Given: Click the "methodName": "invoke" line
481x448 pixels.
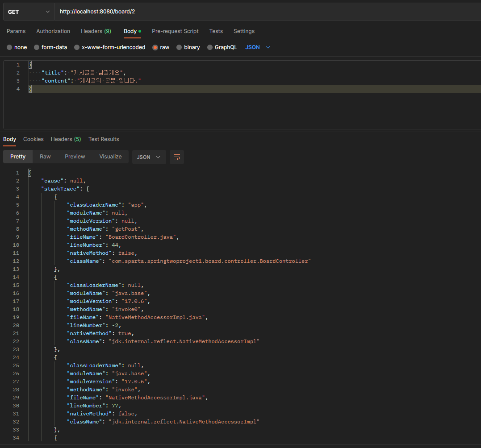Looking at the screenshot, I should 104,390.
